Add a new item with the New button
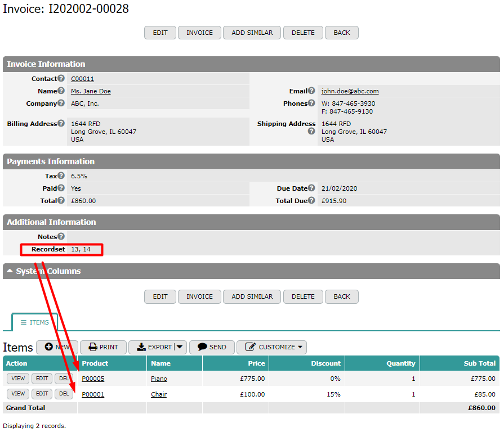The height and width of the screenshot is (432, 504). point(57,347)
